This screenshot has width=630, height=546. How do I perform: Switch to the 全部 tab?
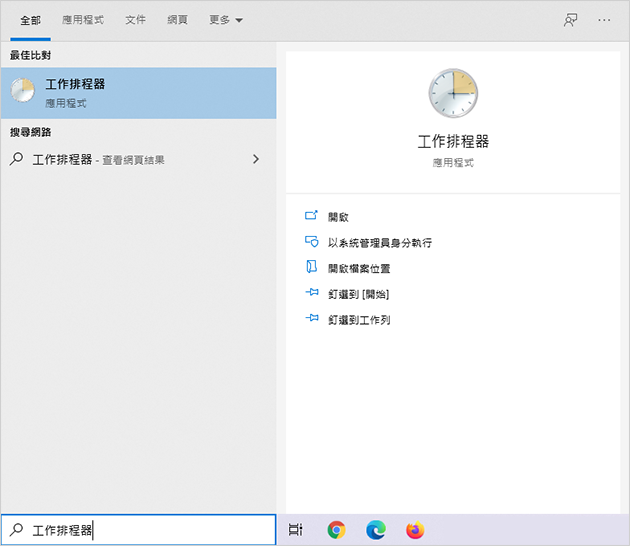[30, 20]
